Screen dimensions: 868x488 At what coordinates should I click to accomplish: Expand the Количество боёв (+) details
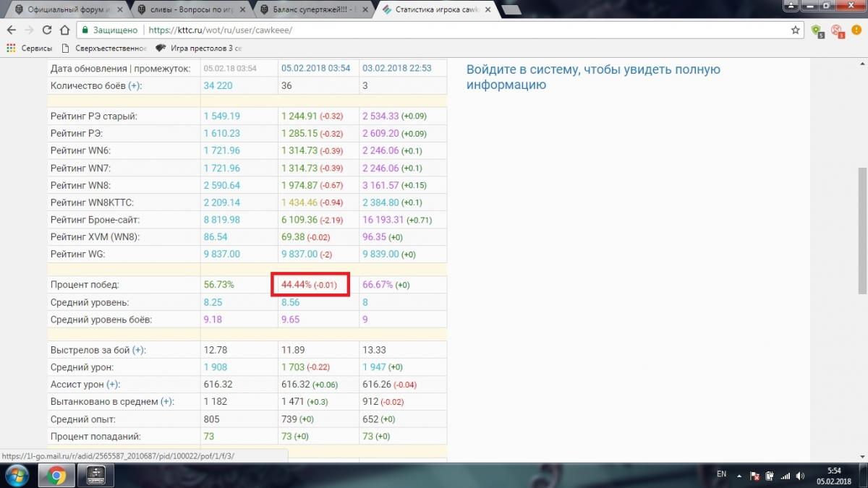[135, 85]
